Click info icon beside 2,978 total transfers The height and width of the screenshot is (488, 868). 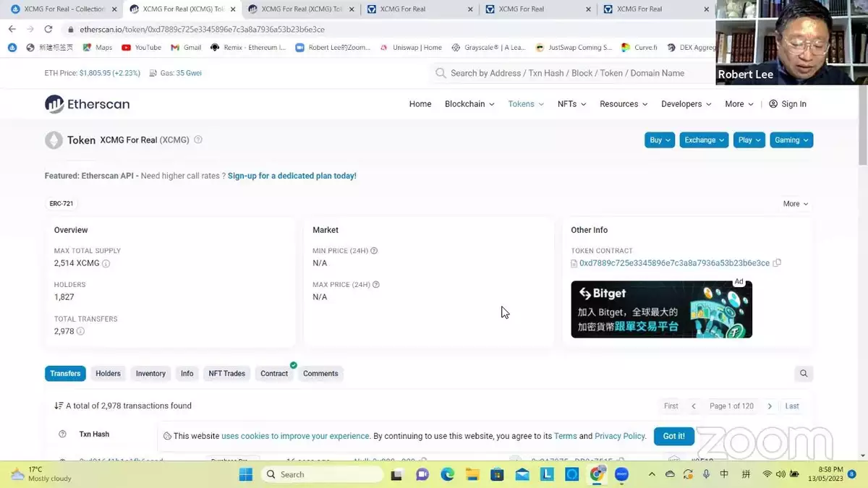click(80, 331)
